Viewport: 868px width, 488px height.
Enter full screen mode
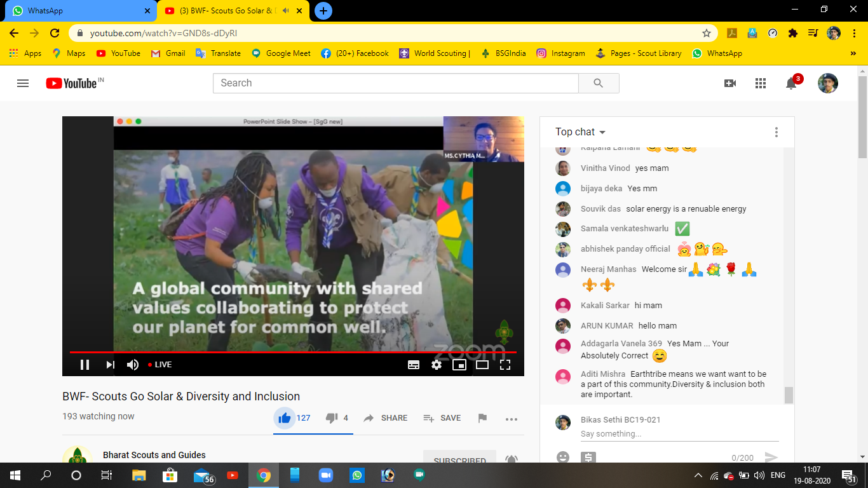click(x=505, y=365)
